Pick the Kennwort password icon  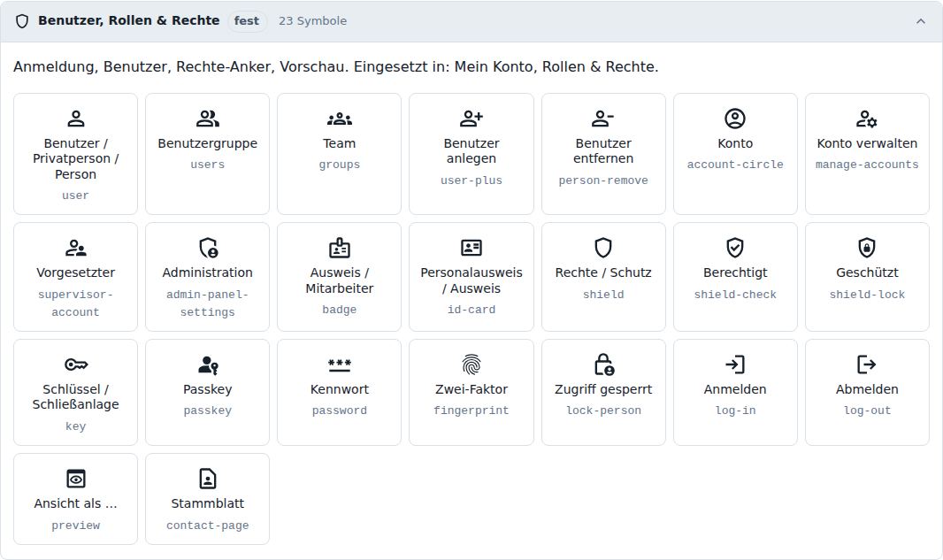(340, 364)
